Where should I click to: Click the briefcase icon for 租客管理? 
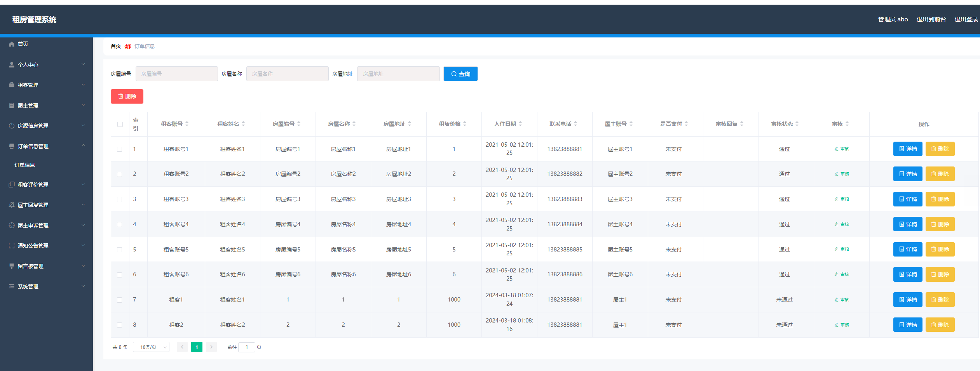coord(12,85)
